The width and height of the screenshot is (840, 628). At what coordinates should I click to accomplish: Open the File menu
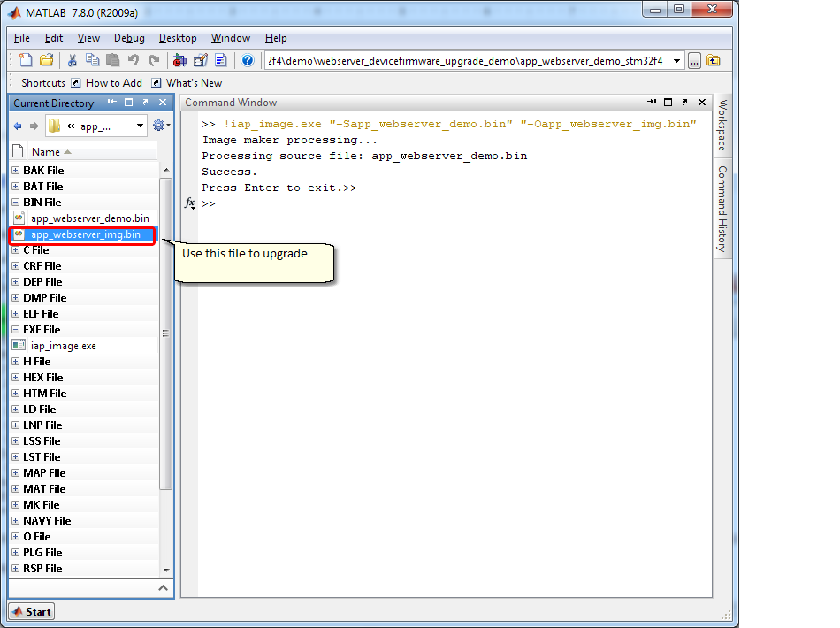click(22, 38)
